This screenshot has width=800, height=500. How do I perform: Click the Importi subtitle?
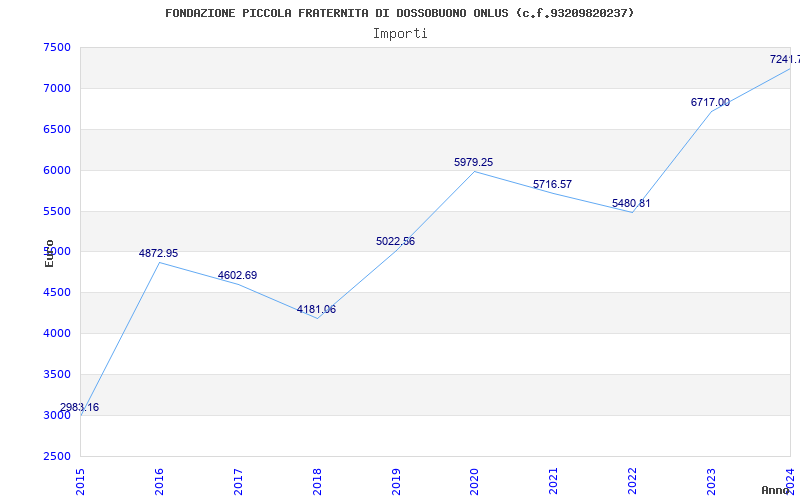click(400, 34)
